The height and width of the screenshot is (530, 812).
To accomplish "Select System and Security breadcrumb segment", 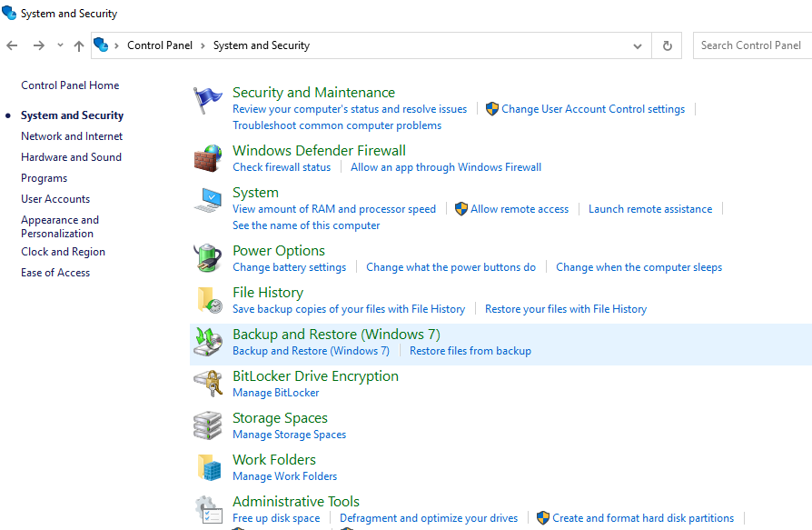I will (x=262, y=45).
